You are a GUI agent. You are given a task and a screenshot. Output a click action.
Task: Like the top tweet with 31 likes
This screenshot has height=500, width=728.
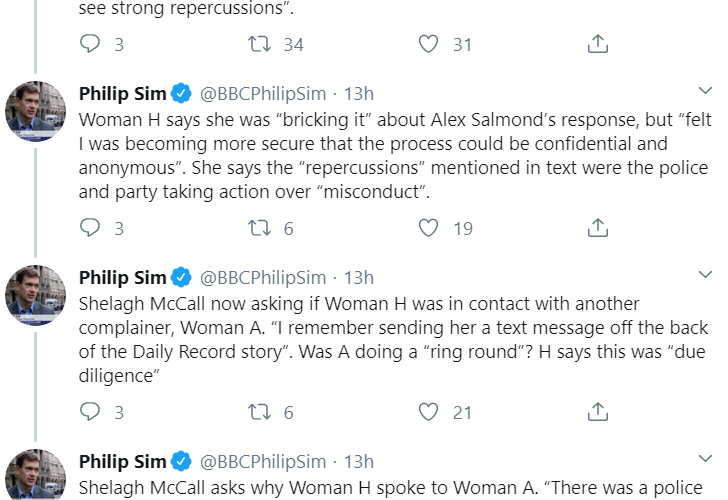[429, 44]
